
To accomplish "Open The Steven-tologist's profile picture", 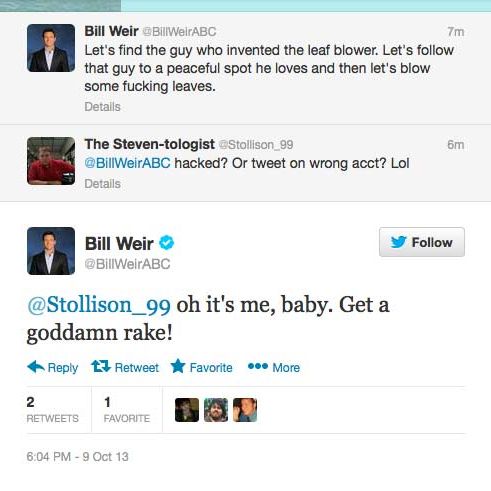I will coord(51,161).
